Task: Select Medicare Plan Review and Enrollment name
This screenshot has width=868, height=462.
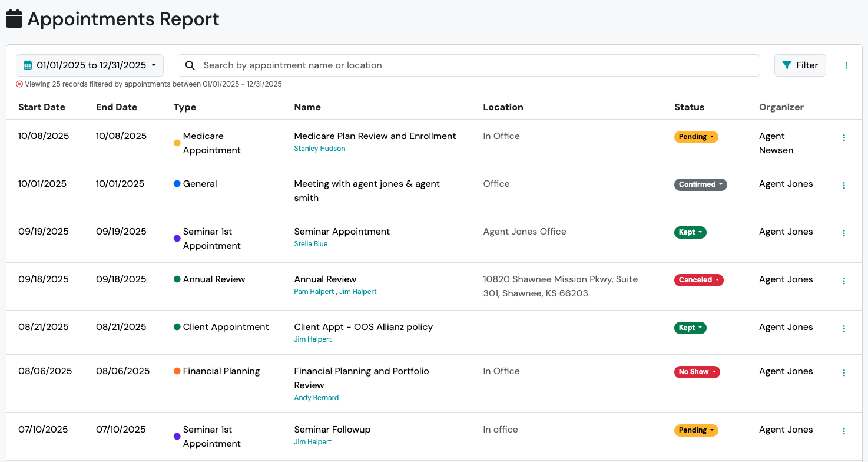Action: tap(375, 136)
